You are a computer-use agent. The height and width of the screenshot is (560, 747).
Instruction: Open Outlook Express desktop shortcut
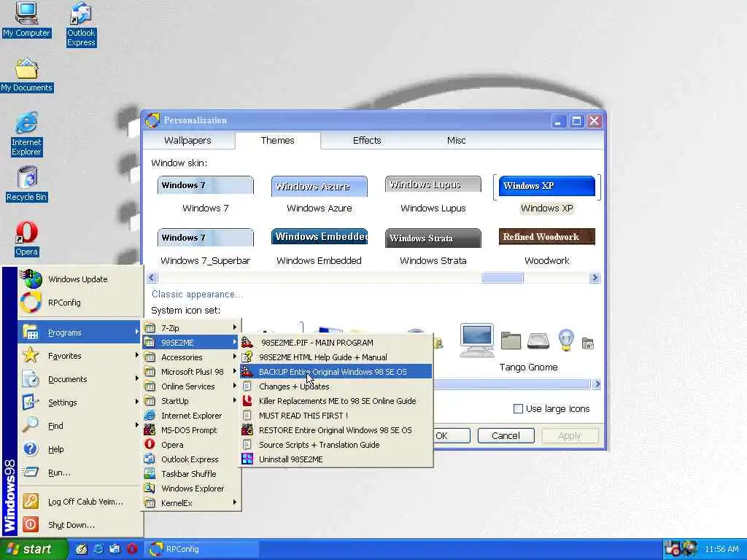coord(81,24)
